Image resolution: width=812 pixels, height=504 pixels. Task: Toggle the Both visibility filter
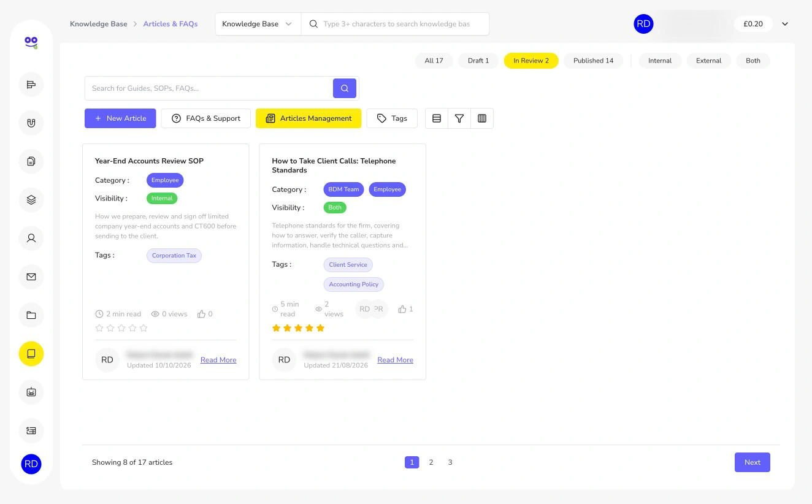pyautogui.click(x=753, y=61)
